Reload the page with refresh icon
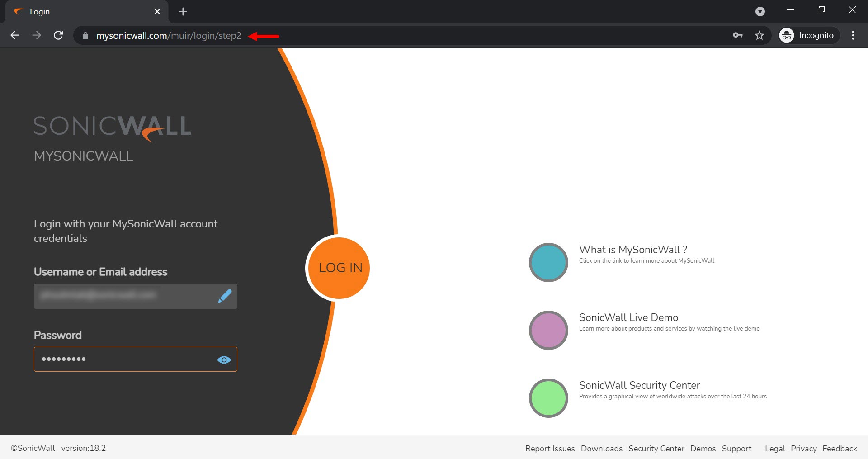 [x=58, y=35]
